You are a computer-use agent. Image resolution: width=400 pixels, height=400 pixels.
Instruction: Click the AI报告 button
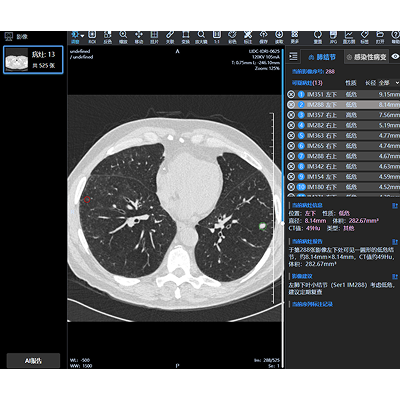[33, 361]
